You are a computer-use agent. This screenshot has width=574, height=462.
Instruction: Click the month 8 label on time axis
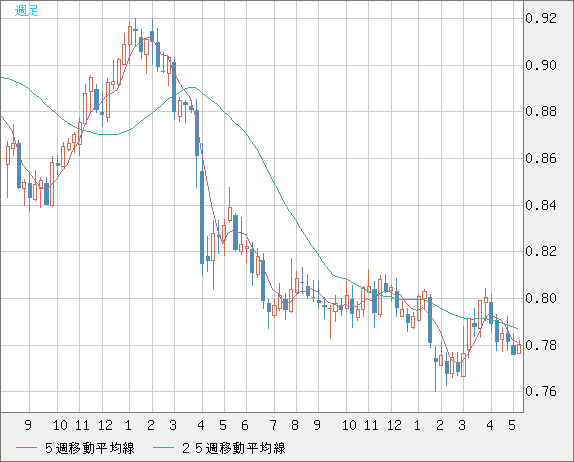(x=295, y=425)
